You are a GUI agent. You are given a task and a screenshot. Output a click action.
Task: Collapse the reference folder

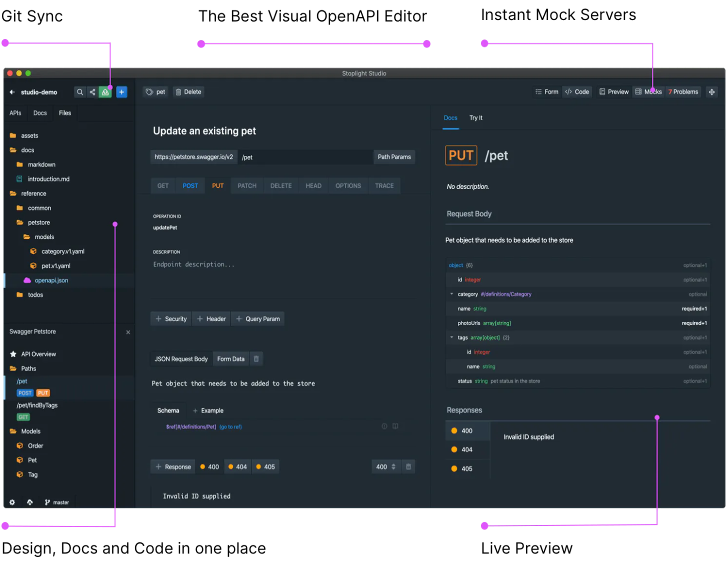coord(69,193)
